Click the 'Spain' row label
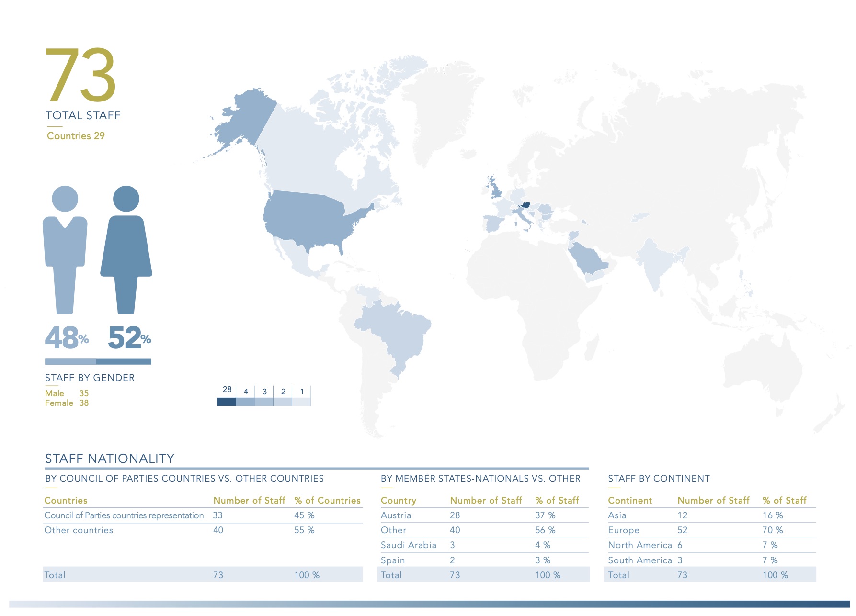Image resolution: width=856 pixels, height=616 pixels. click(393, 560)
